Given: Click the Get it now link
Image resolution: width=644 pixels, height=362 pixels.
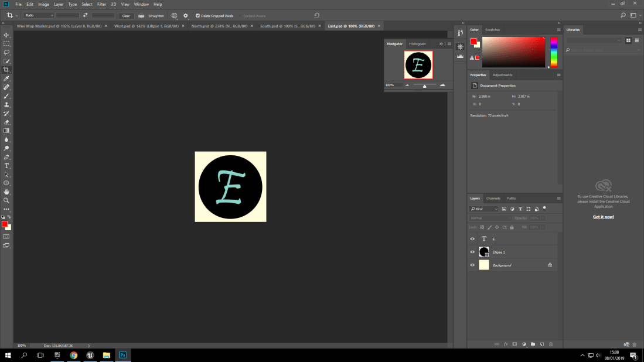Looking at the screenshot, I should [x=602, y=217].
